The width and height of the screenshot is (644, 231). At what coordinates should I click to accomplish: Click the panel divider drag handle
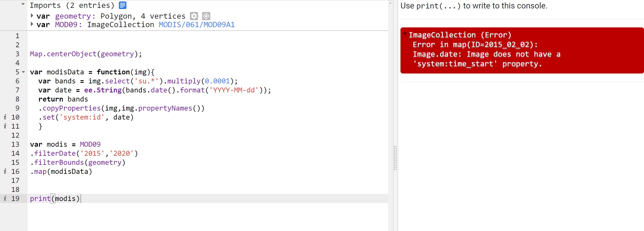[x=395, y=158]
